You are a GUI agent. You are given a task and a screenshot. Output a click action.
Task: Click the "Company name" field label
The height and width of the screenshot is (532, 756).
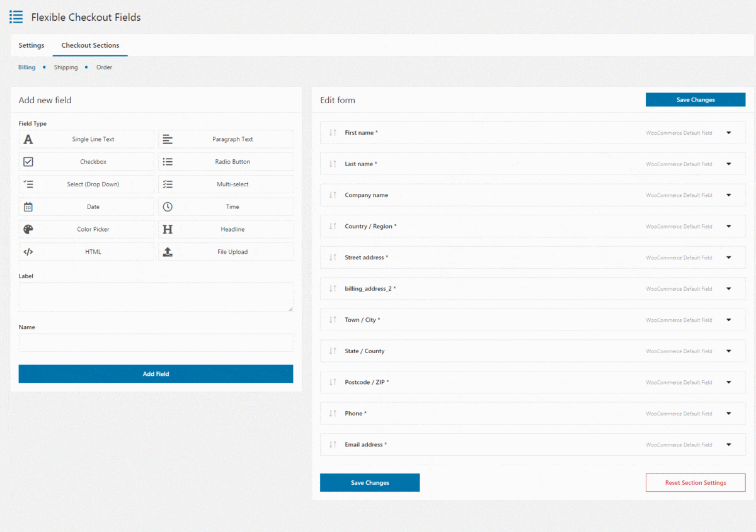(x=366, y=195)
